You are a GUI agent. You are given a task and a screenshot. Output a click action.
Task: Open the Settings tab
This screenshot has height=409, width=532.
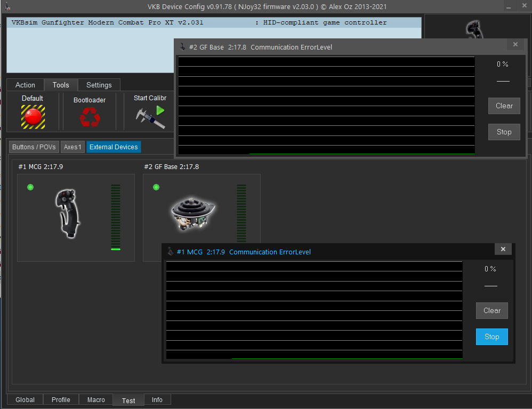coord(99,85)
